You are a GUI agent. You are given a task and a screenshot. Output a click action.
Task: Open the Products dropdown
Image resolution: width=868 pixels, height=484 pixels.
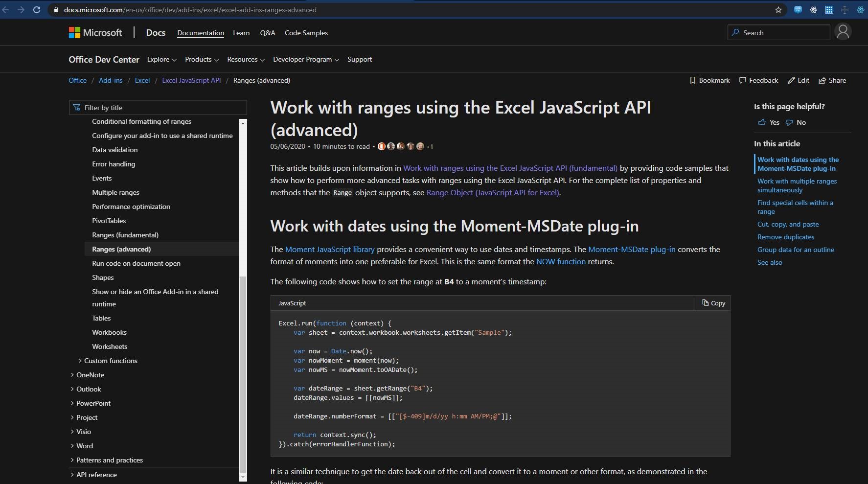coord(202,59)
